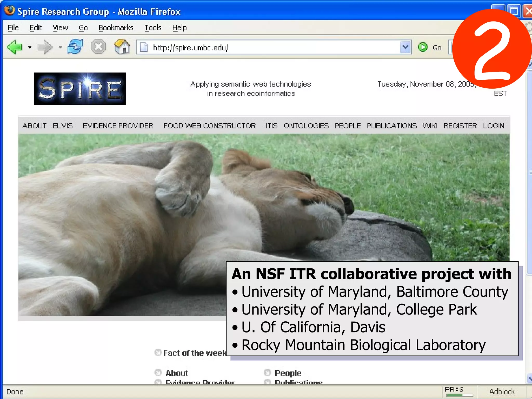
Task: Click the PUBLICATIONS navigation link
Action: [391, 126]
